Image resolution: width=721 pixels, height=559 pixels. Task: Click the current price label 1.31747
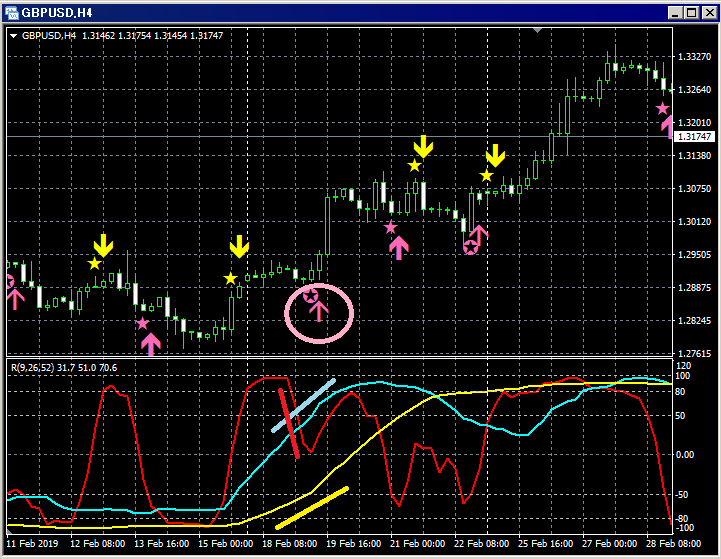694,137
